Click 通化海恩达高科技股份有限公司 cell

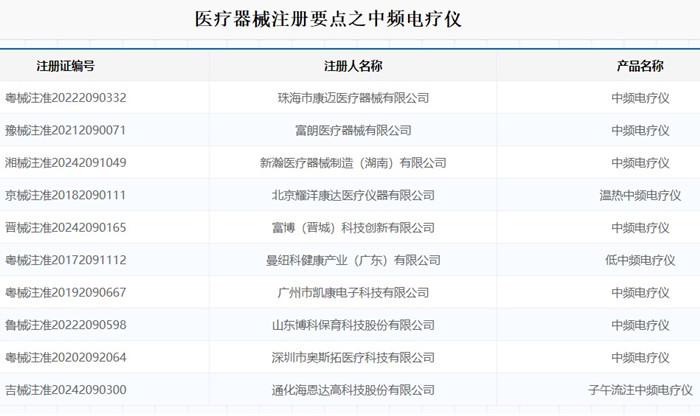353,390
